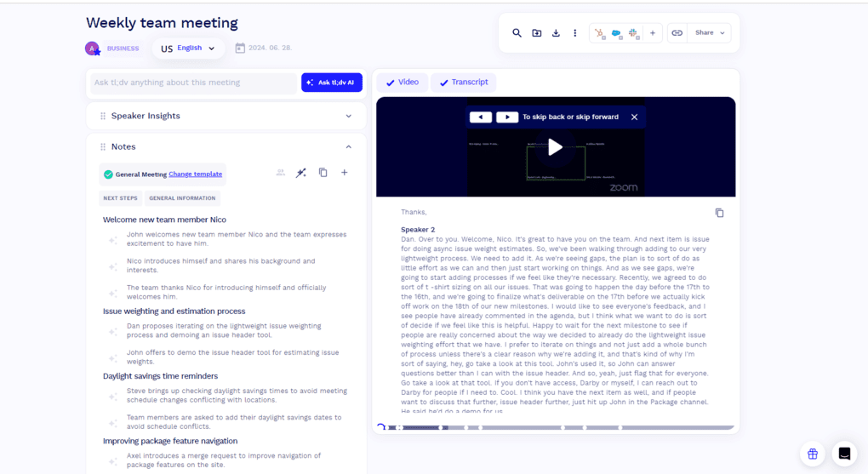Select the GENERAL INFORMATION tag
Viewport: 868px width, 474px height.
tap(182, 198)
